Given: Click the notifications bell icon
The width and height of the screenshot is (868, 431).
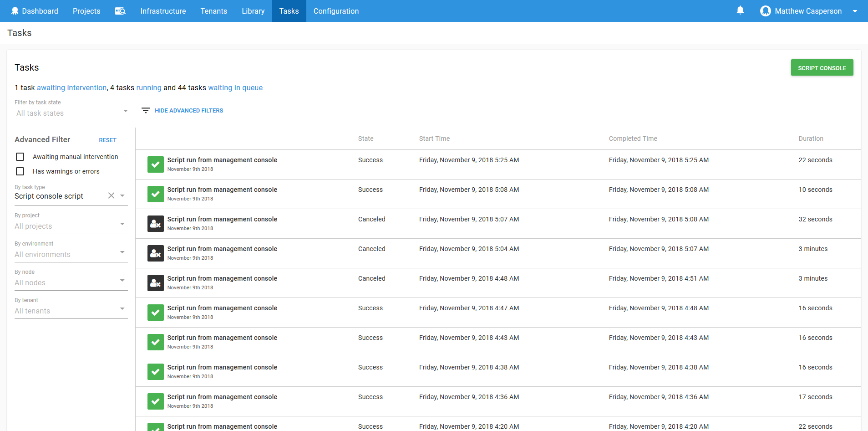Looking at the screenshot, I should (x=740, y=10).
